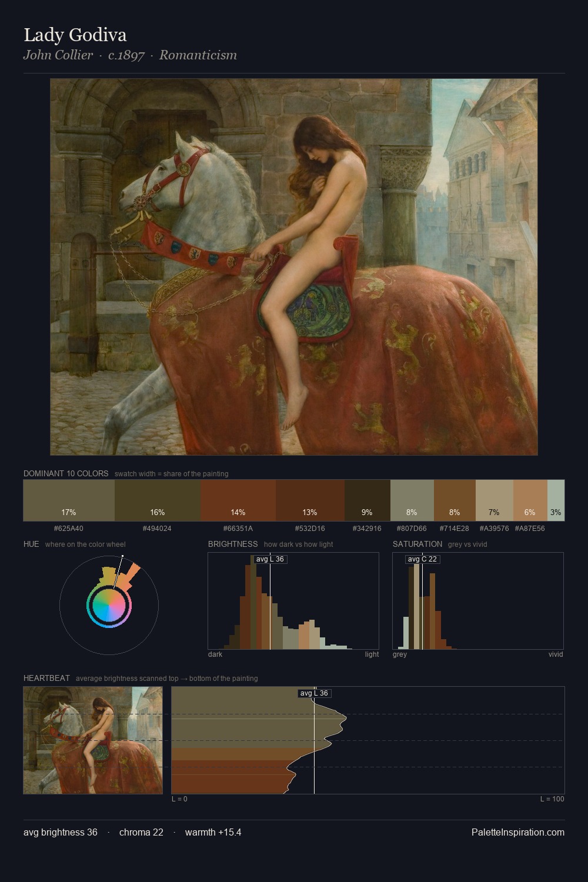Click the 'avg C 22' label in Saturation chart

click(423, 559)
